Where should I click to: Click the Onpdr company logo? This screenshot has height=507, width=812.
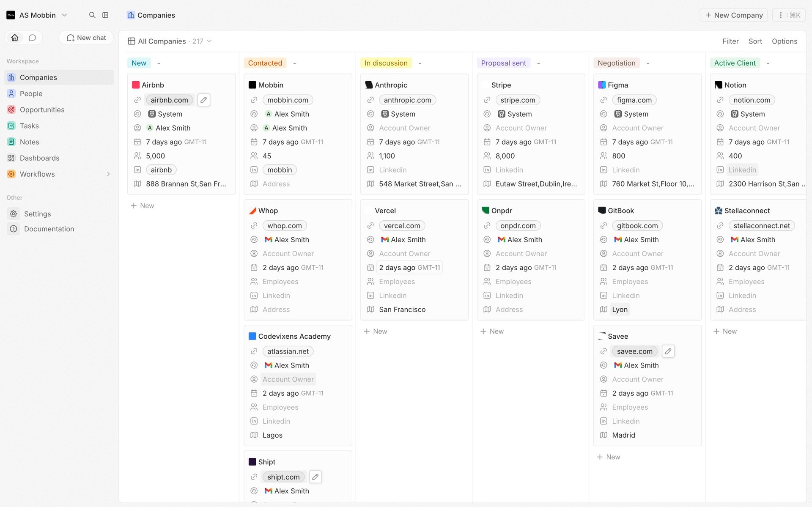tap(486, 210)
